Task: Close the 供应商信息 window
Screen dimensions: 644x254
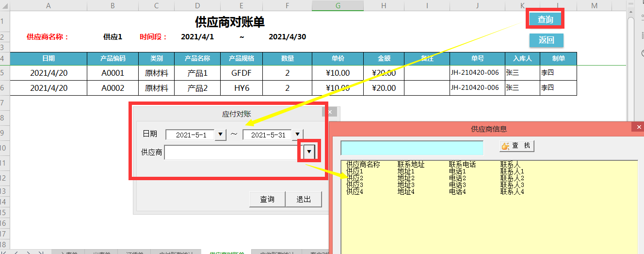Action: (x=639, y=127)
